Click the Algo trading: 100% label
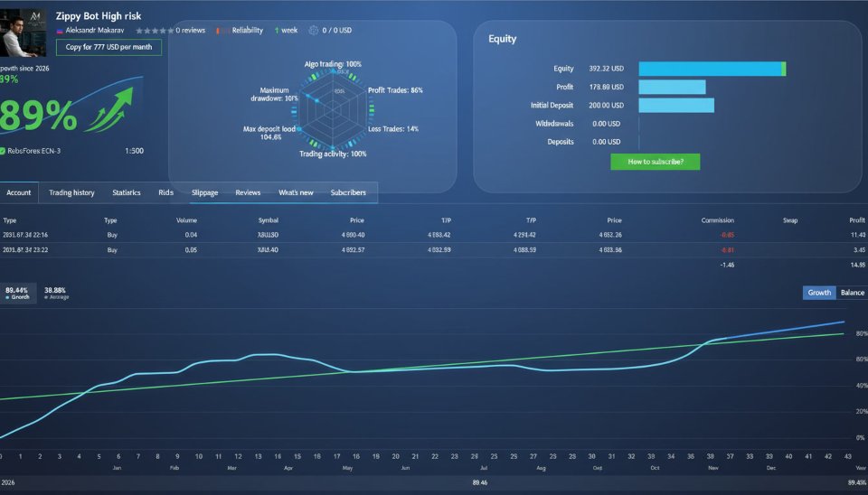The image size is (868, 495). point(333,64)
